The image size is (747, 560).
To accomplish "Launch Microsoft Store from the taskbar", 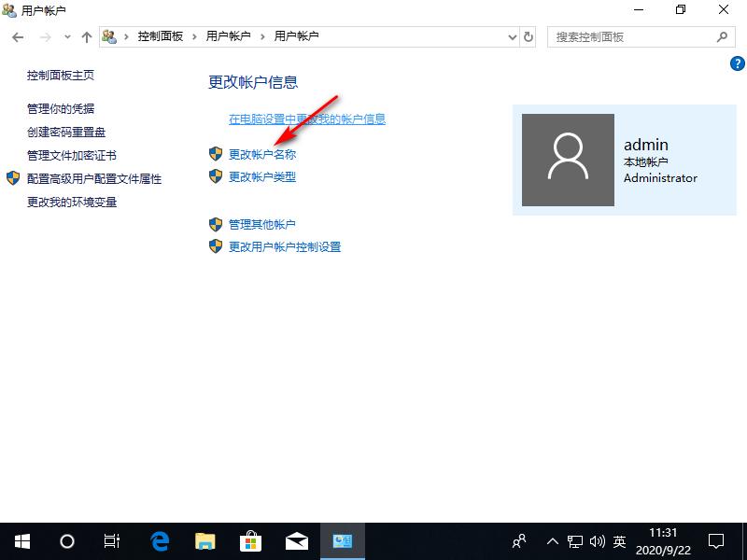I will pos(249,541).
